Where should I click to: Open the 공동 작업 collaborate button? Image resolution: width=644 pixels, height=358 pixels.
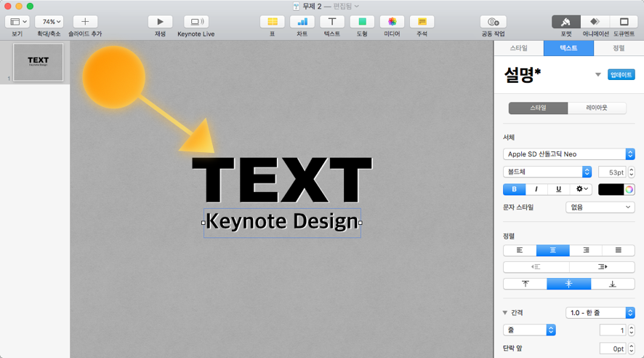(493, 21)
